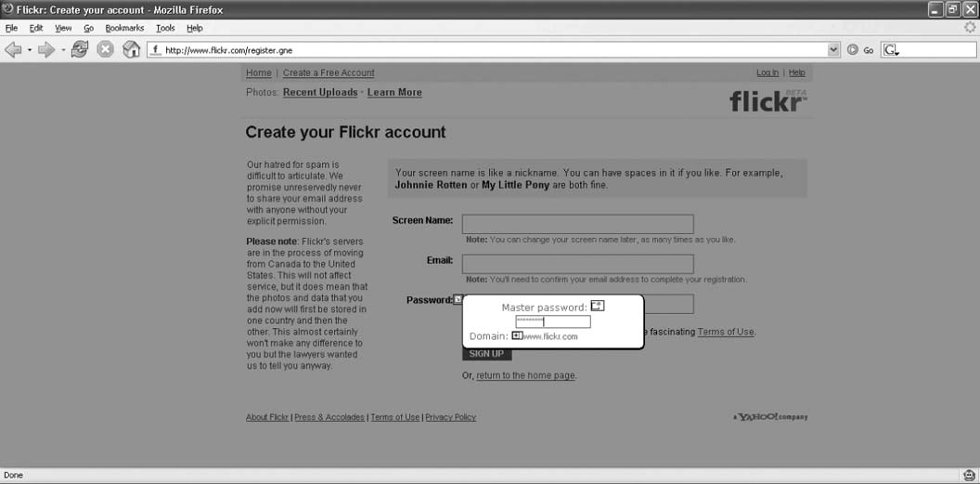Image resolution: width=980 pixels, height=484 pixels.
Task: Open the Privacy Policy footer link
Action: 451,417
